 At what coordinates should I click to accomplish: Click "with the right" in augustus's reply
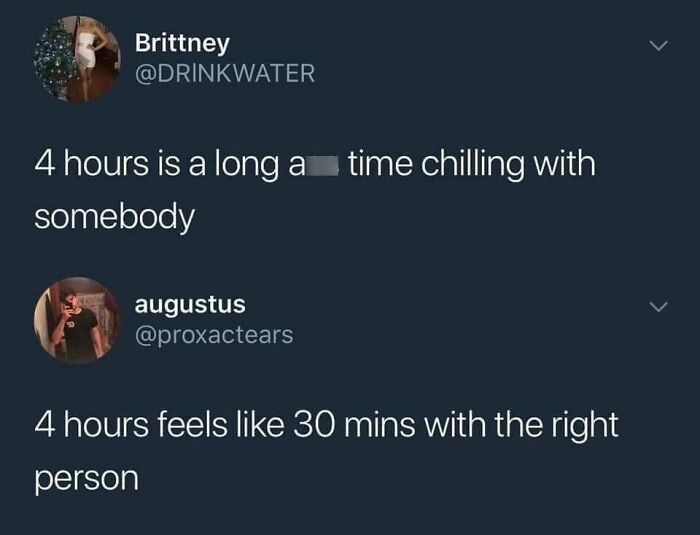click(x=521, y=426)
